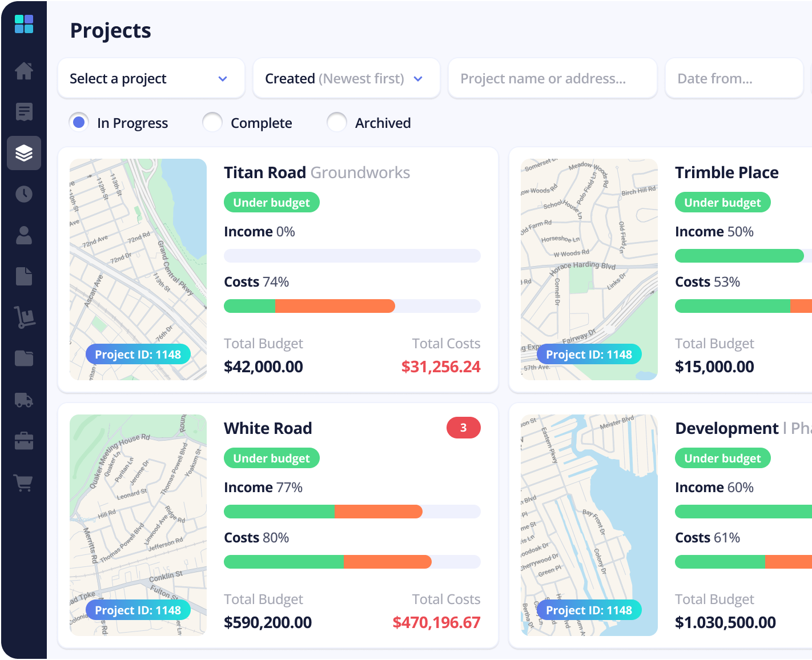Click the red 3 notification badge
812x660 pixels.
click(463, 428)
